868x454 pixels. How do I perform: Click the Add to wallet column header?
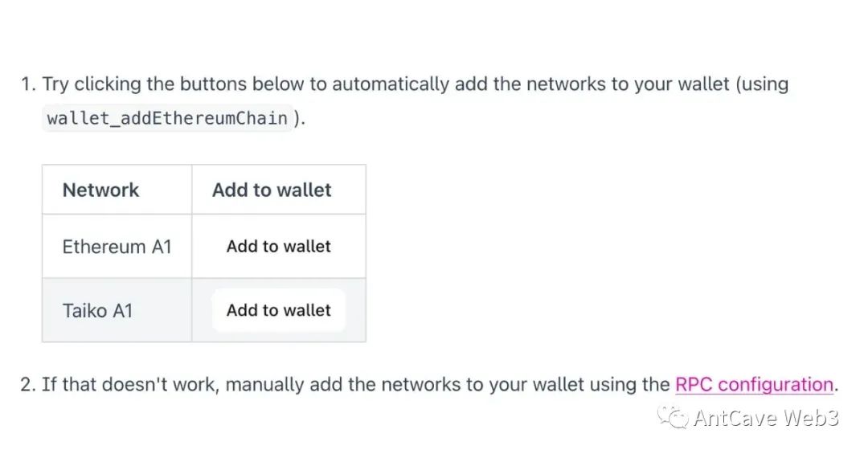tap(272, 190)
